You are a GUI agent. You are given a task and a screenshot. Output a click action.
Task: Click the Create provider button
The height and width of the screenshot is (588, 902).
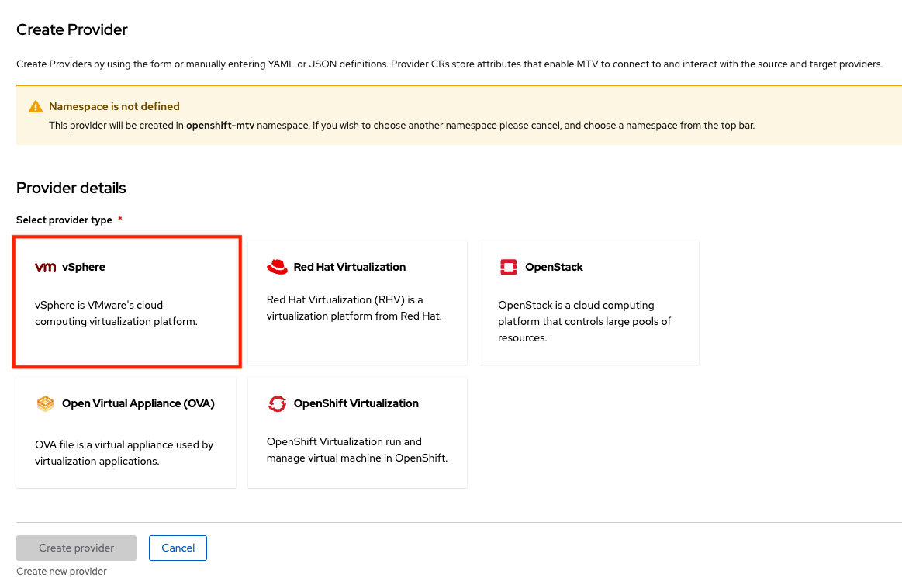point(77,548)
